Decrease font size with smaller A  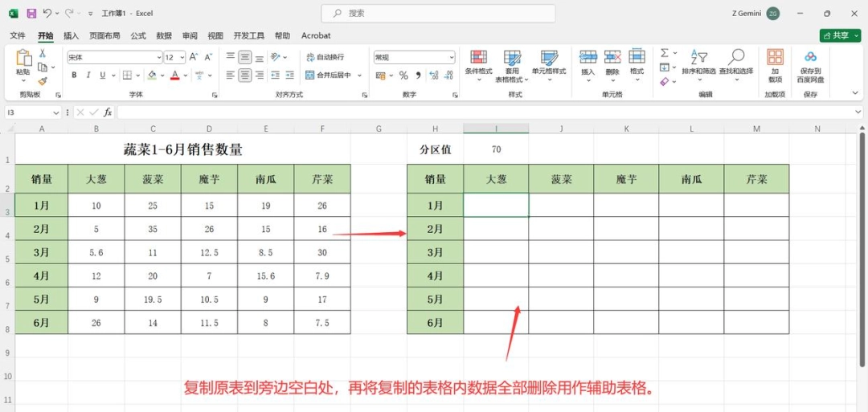click(x=208, y=57)
